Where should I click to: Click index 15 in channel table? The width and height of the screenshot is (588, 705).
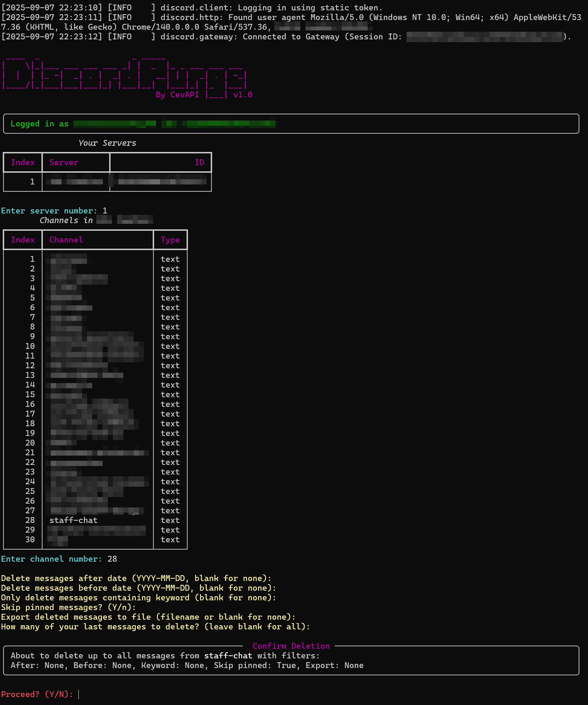pyautogui.click(x=30, y=394)
